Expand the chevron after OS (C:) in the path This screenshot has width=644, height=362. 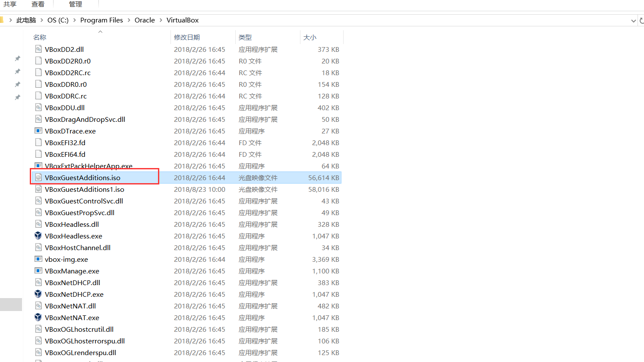74,20
